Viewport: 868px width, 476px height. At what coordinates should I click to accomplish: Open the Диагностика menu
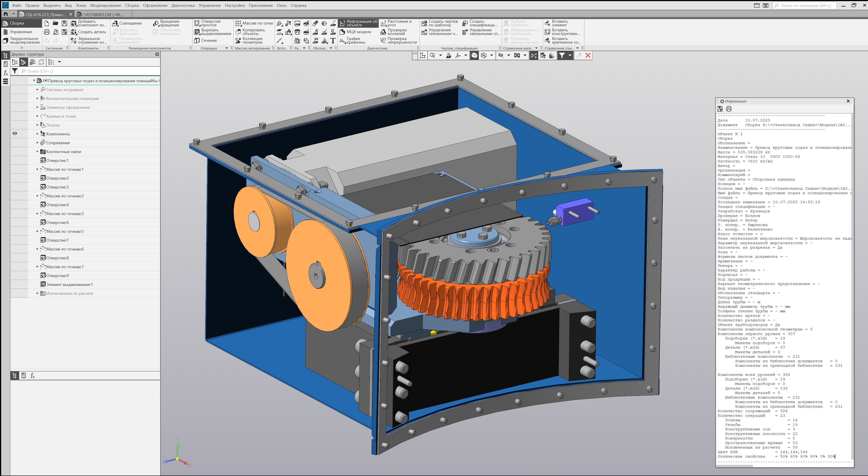(183, 5)
